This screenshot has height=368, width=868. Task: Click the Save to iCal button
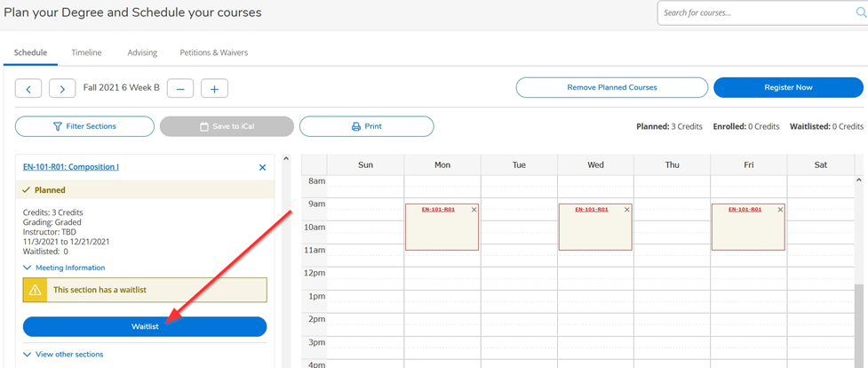coord(227,126)
